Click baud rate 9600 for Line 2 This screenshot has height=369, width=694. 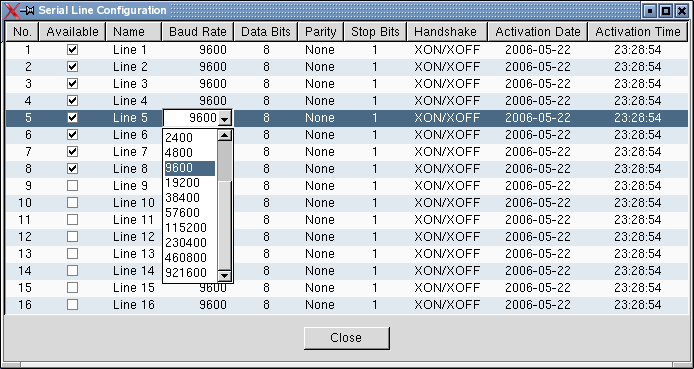198,67
